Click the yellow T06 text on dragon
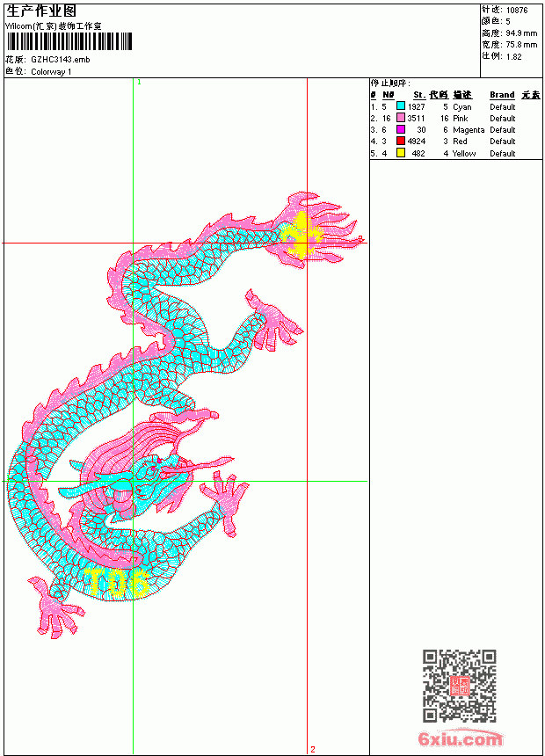The height and width of the screenshot is (756, 545). point(118,583)
